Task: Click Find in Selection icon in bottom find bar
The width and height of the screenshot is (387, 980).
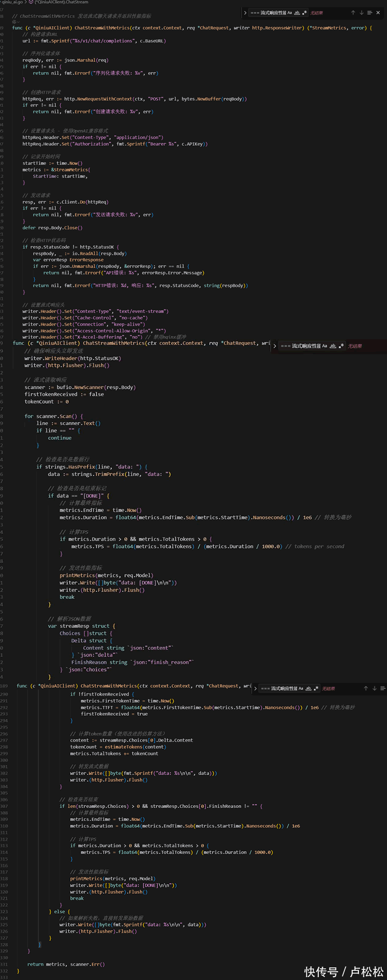Action: [x=383, y=688]
